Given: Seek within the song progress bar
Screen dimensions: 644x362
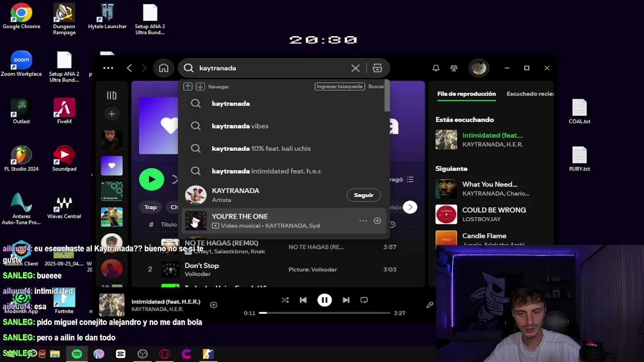Looking at the screenshot, I should coord(325,313).
